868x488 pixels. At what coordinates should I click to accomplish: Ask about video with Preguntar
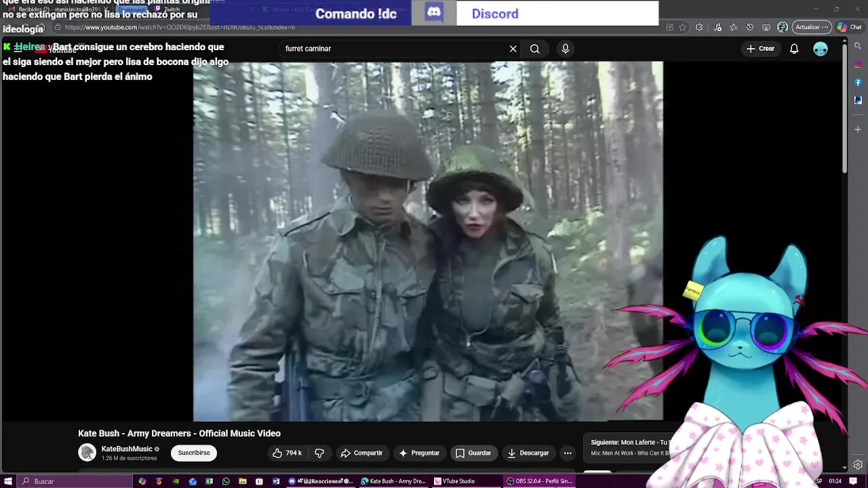420,453
